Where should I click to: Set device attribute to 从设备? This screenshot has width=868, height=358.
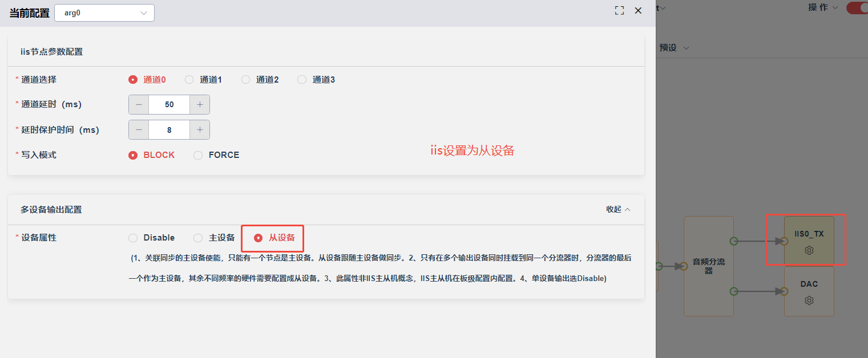[258, 238]
